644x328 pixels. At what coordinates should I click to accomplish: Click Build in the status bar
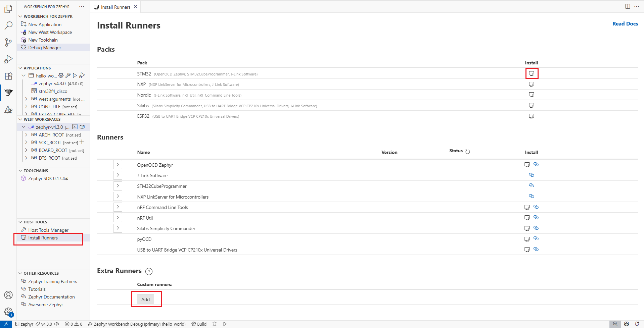[199, 324]
